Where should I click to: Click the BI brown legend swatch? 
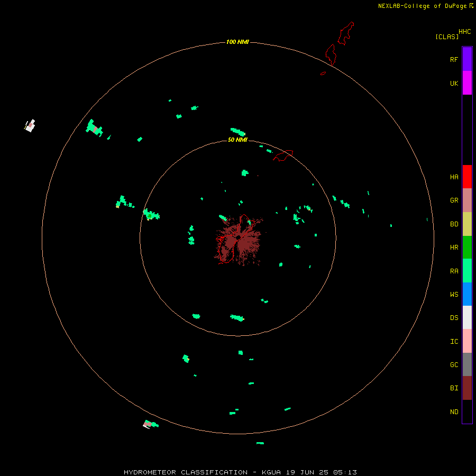pos(467,388)
